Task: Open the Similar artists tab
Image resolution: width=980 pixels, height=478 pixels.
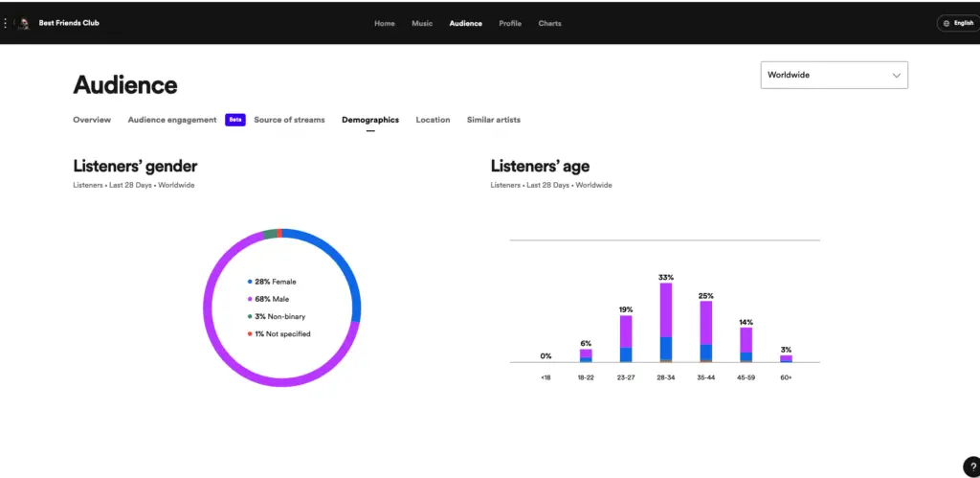Action: coord(493,120)
